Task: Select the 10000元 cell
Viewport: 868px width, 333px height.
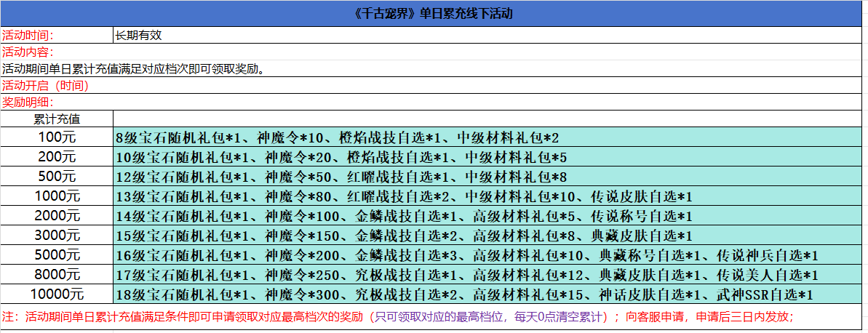Action: (57, 294)
